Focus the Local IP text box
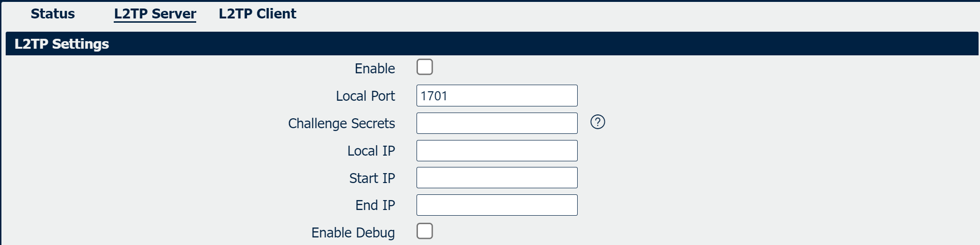This screenshot has height=245, width=980. tap(497, 150)
